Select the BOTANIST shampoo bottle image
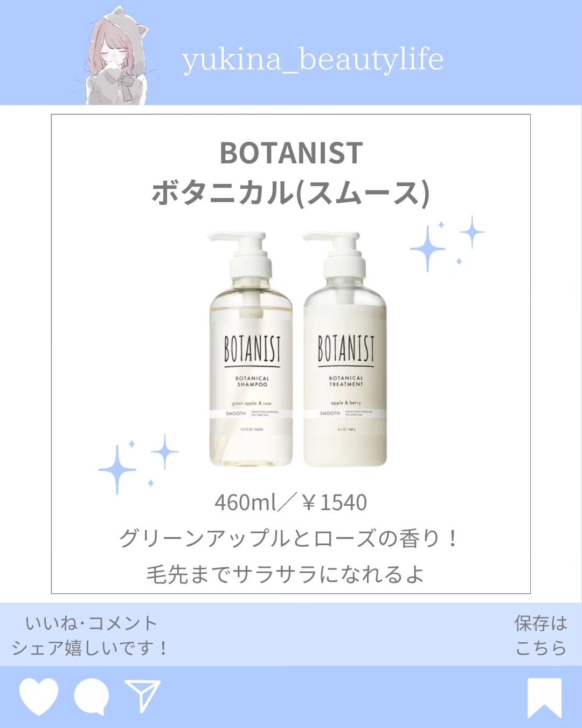Viewport: 582px width, 728px height. tap(251, 349)
